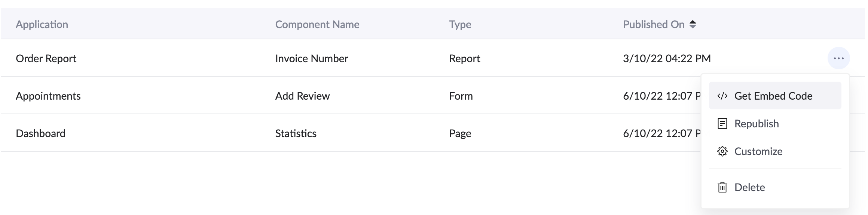This screenshot has height=215, width=868.
Task: Click the Application column header
Action: tap(42, 24)
